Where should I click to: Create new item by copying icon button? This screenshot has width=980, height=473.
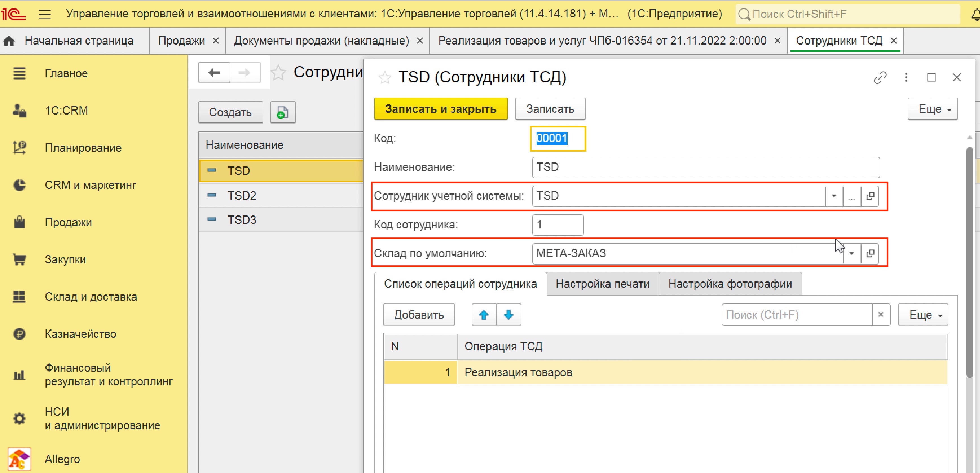tap(283, 112)
